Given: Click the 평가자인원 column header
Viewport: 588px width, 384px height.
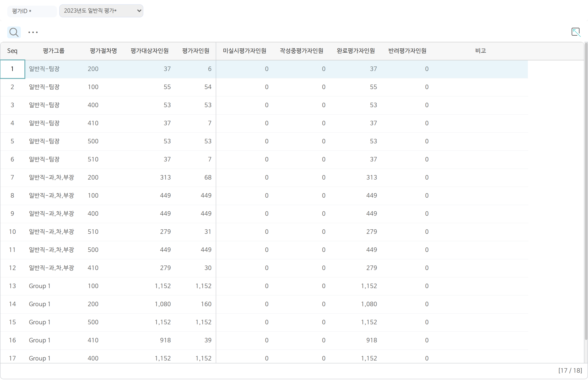Looking at the screenshot, I should click(x=196, y=51).
